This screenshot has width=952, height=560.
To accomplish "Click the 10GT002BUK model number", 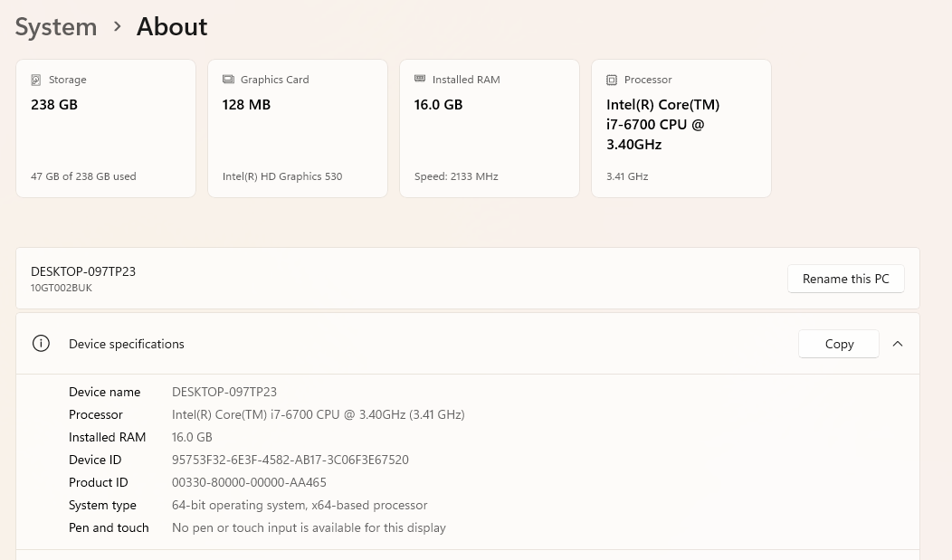I will click(62, 288).
